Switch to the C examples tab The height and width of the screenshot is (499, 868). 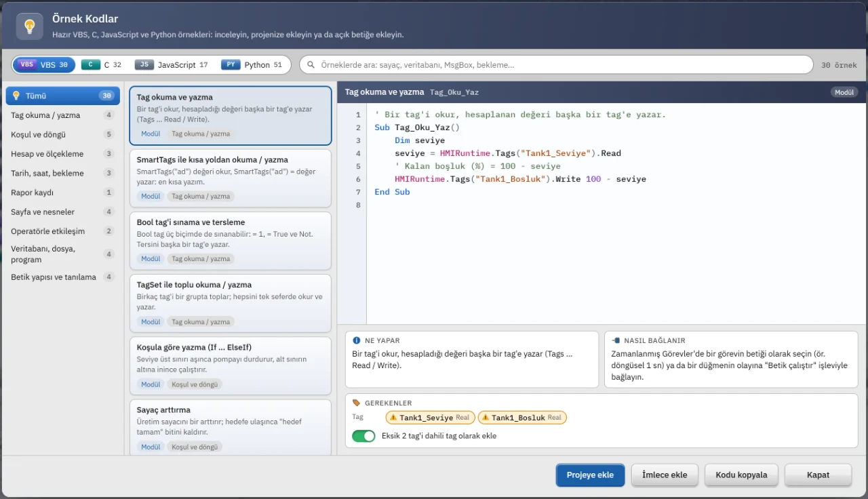coord(102,64)
